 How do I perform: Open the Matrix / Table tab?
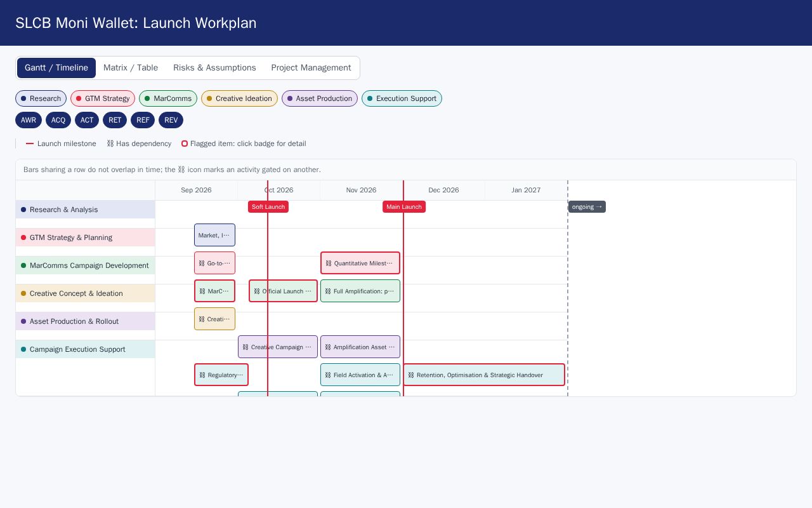[131, 68]
